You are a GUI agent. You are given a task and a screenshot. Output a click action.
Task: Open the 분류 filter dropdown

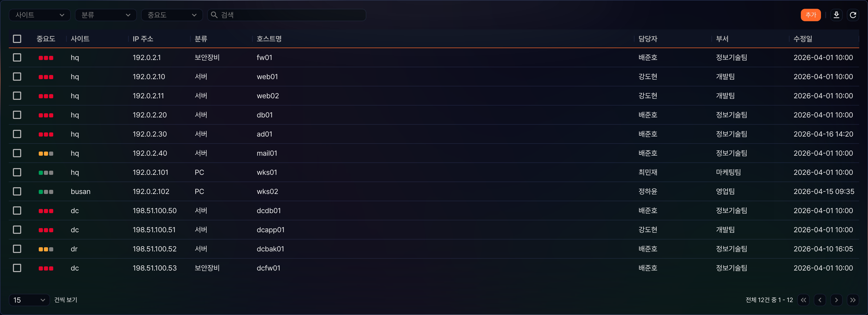105,15
